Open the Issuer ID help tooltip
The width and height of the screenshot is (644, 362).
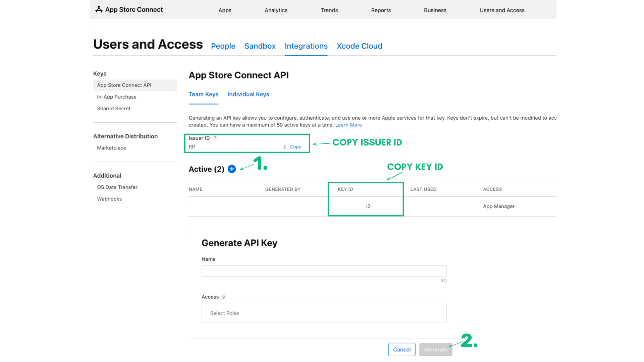pyautogui.click(x=215, y=138)
